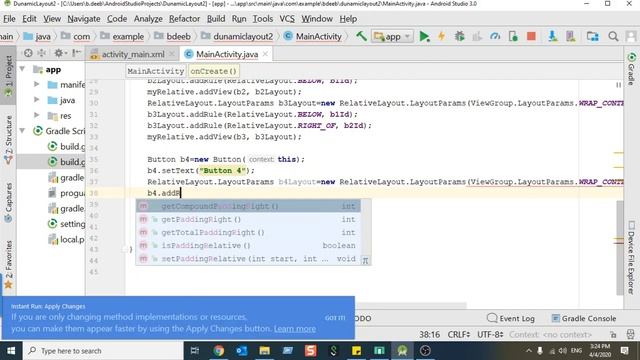This screenshot has width=640, height=360.
Task: Click the user account avatar icon
Action: click(x=631, y=36)
